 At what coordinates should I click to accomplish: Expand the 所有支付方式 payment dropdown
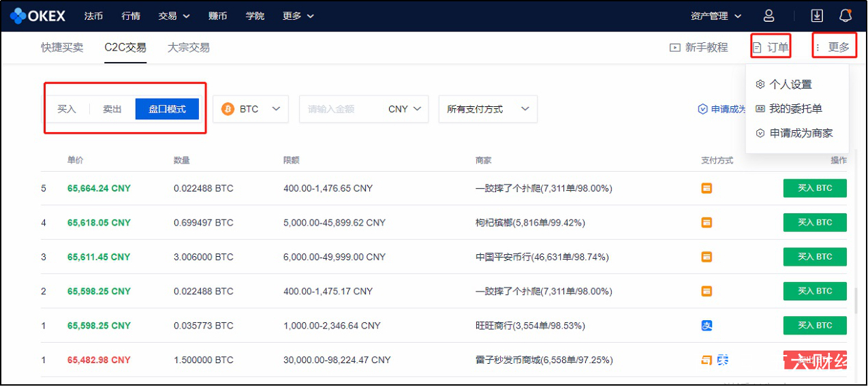(x=488, y=109)
